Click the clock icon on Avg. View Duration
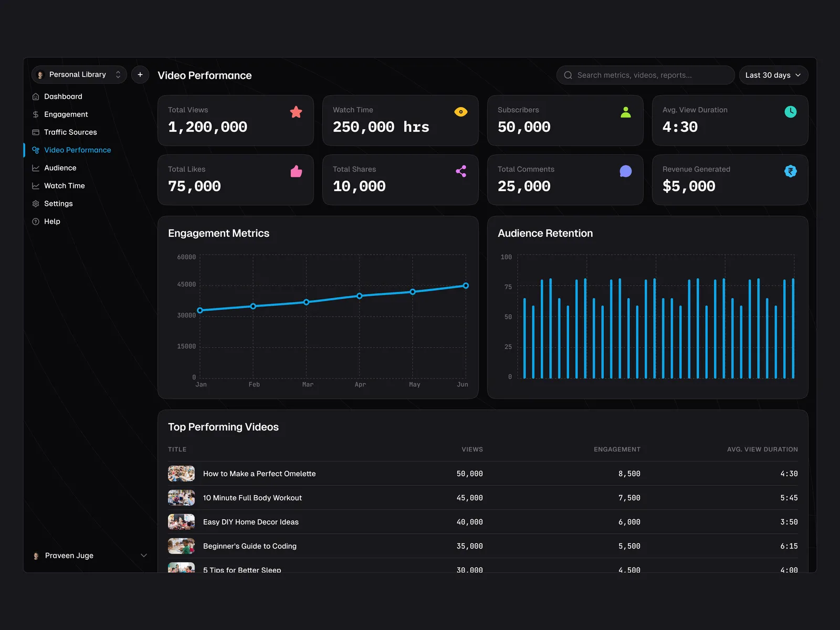840x630 pixels. (x=790, y=112)
